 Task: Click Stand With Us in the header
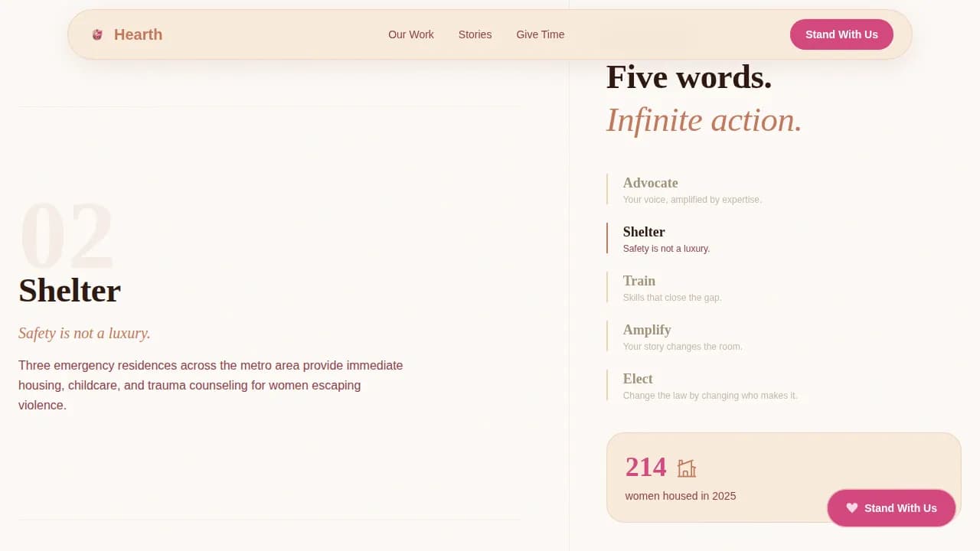(841, 34)
